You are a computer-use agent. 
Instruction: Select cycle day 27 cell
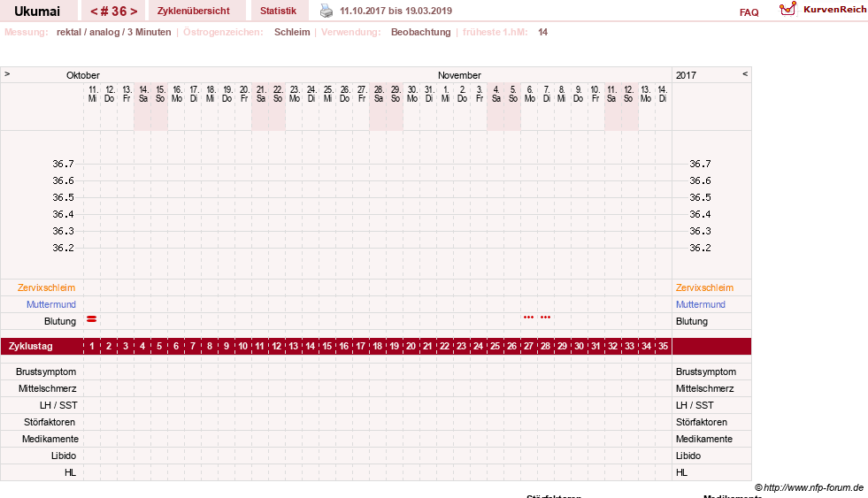coord(528,347)
